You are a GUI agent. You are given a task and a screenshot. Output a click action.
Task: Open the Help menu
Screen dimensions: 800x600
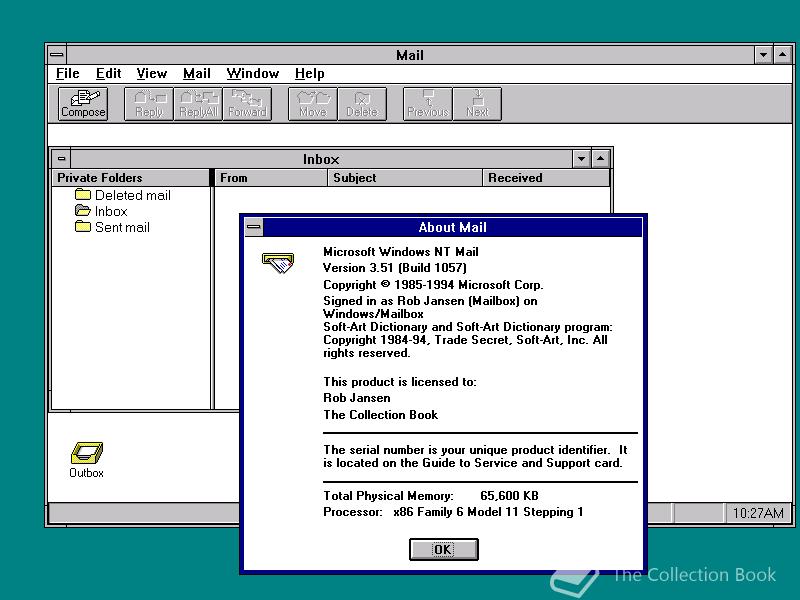click(x=309, y=73)
